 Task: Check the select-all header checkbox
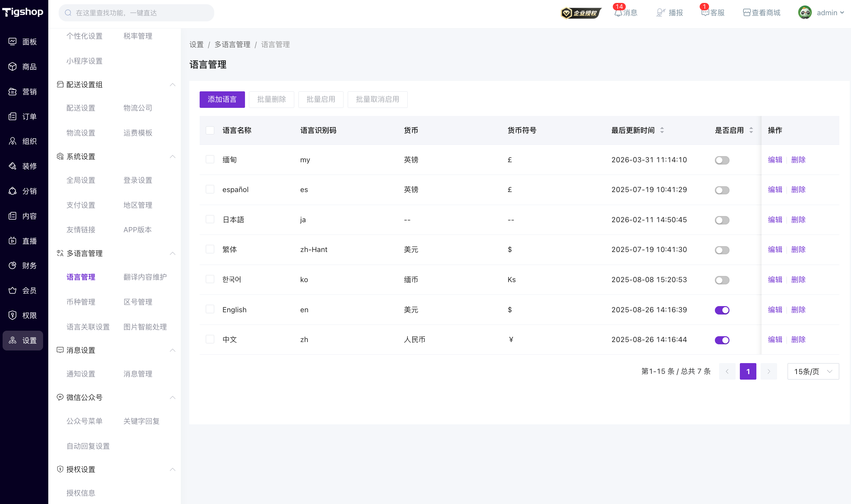pos(210,131)
